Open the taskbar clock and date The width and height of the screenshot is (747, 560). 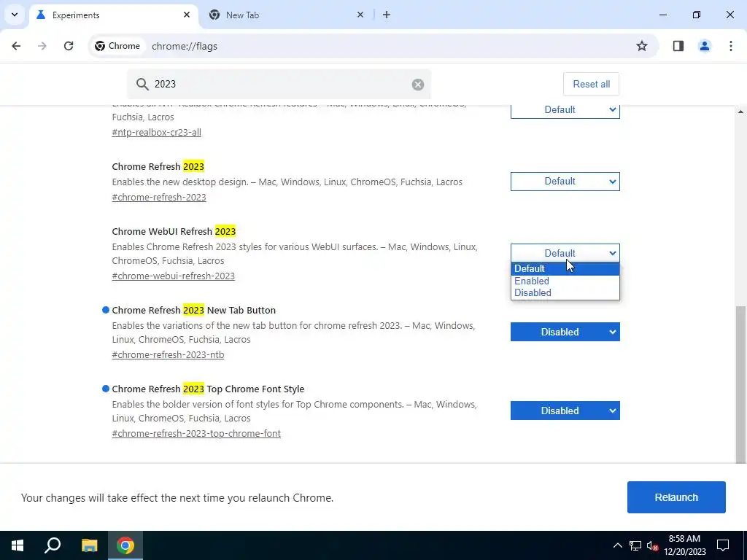point(684,545)
